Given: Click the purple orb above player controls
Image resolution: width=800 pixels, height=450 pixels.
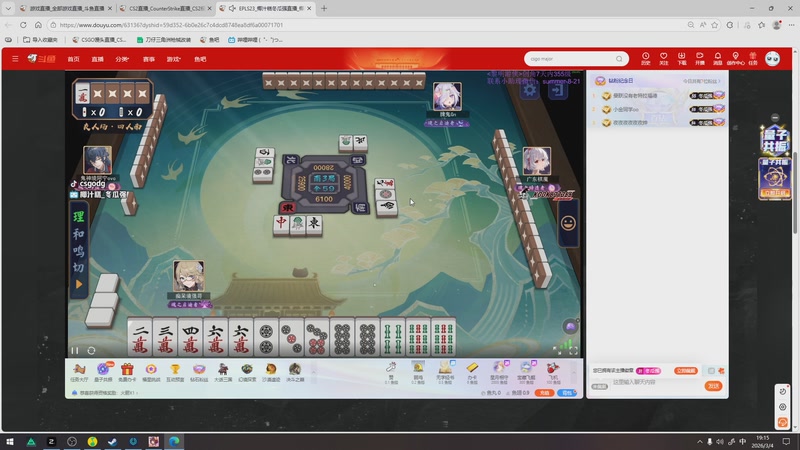Looking at the screenshot, I should tap(570, 327).
